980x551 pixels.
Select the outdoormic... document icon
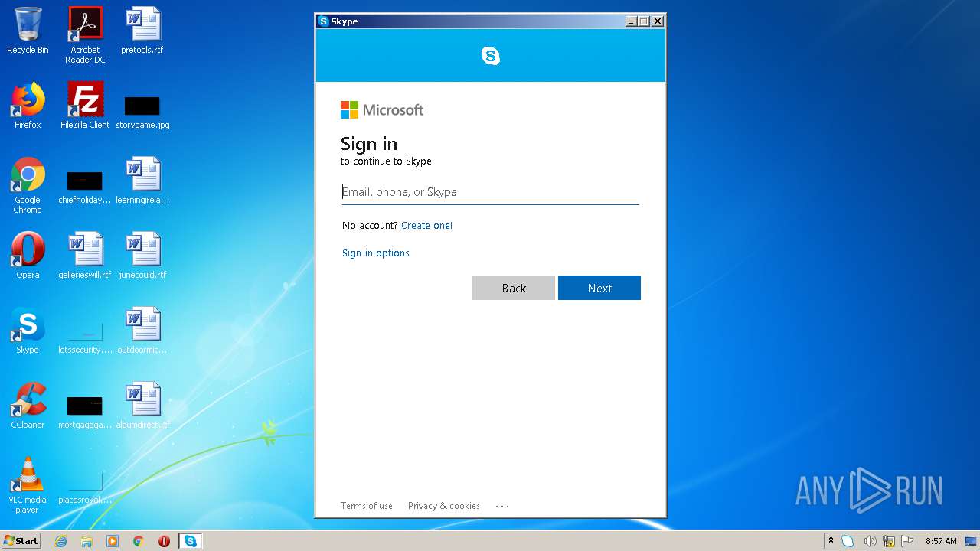point(142,331)
